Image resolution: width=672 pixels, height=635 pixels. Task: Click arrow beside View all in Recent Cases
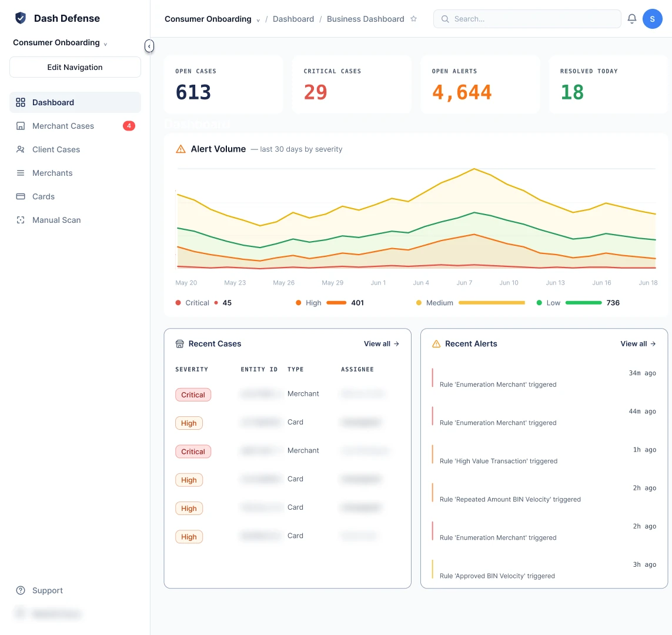coord(396,343)
